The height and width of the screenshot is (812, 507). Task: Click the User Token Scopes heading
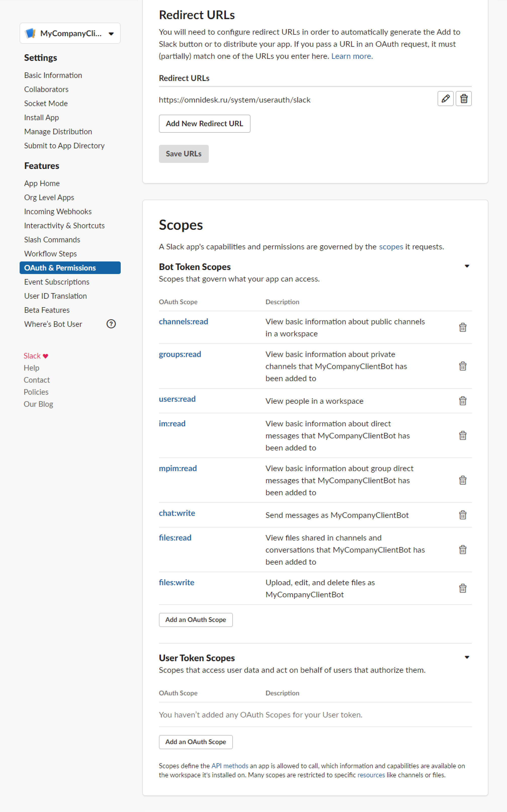pyautogui.click(x=197, y=658)
